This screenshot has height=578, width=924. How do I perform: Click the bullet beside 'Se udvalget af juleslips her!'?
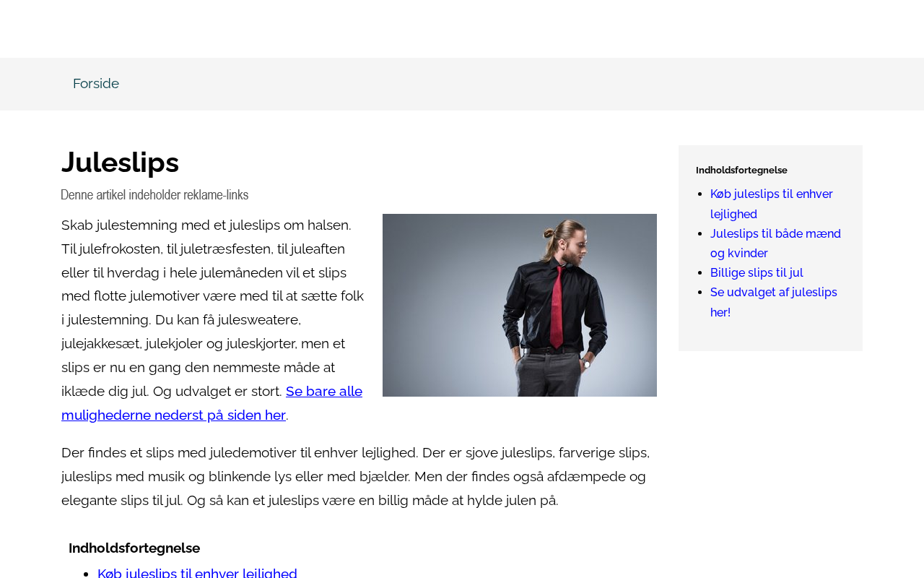coord(700,293)
